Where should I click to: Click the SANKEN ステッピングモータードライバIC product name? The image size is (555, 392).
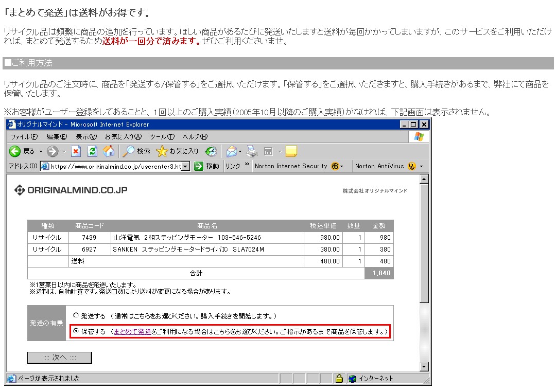pyautogui.click(x=188, y=250)
